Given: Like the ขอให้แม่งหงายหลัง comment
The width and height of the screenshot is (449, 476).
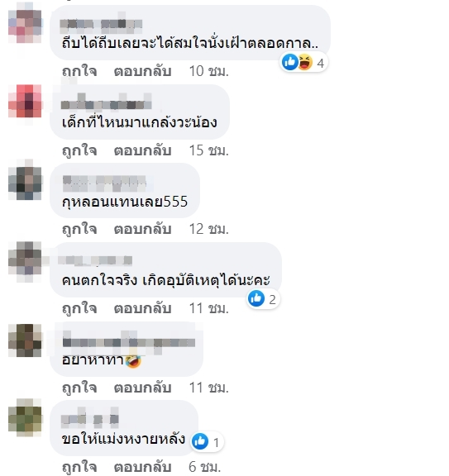Looking at the screenshot, I should coord(79,467).
